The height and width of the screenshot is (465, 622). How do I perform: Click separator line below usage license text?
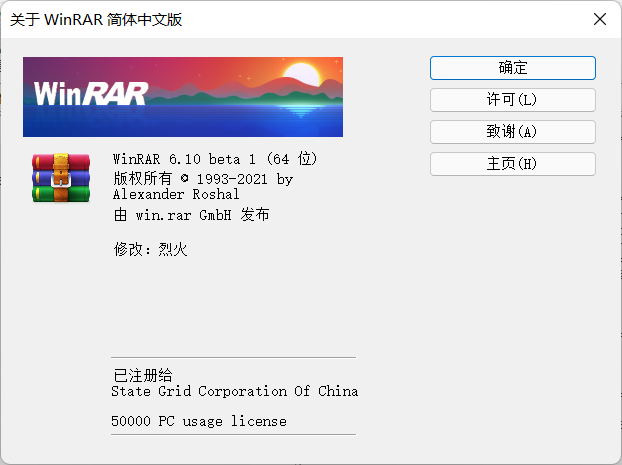coord(233,434)
